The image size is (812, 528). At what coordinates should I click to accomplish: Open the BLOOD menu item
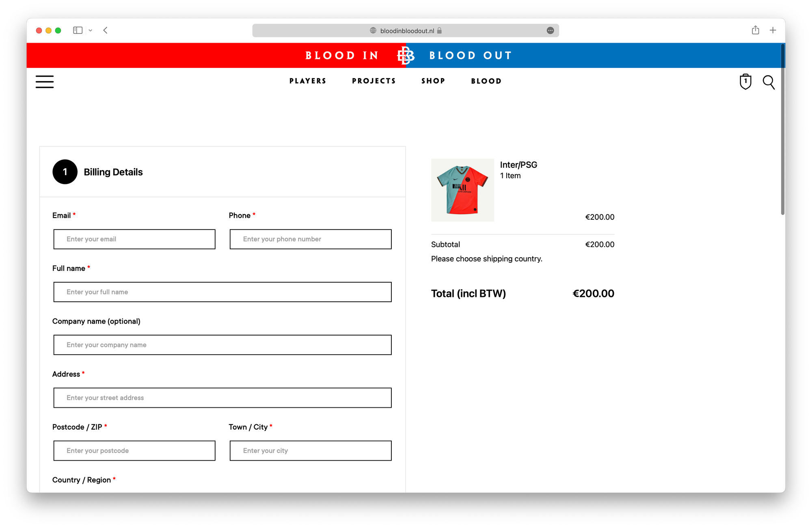tap(486, 81)
